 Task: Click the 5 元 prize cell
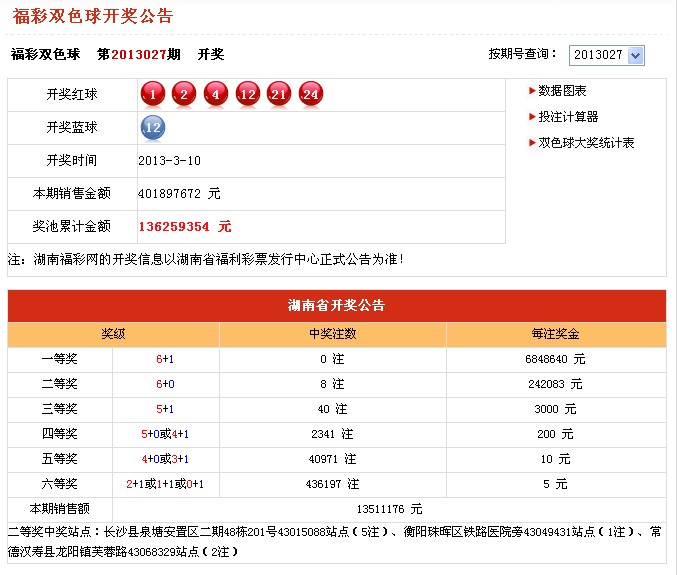pyautogui.click(x=555, y=484)
